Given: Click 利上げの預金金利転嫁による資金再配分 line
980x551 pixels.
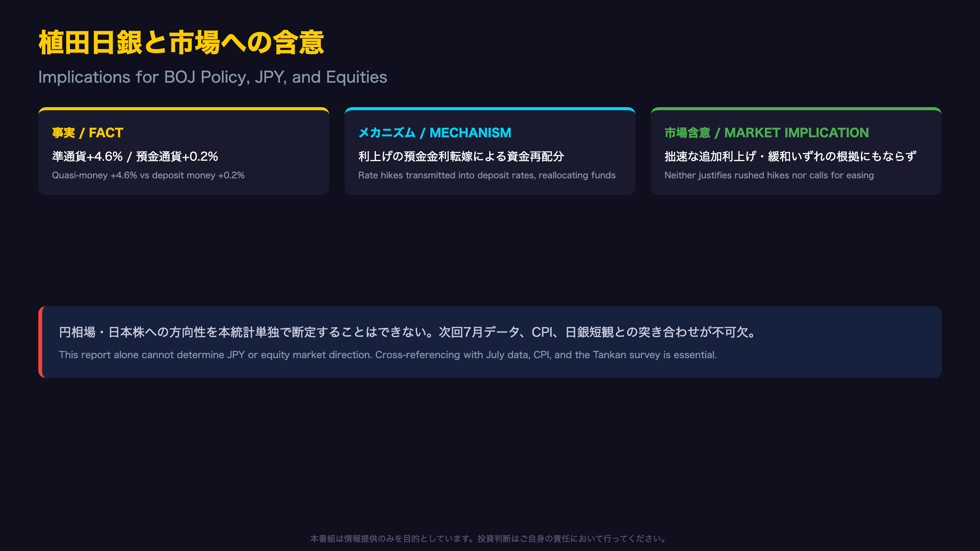Looking at the screenshot, I should pyautogui.click(x=461, y=156).
